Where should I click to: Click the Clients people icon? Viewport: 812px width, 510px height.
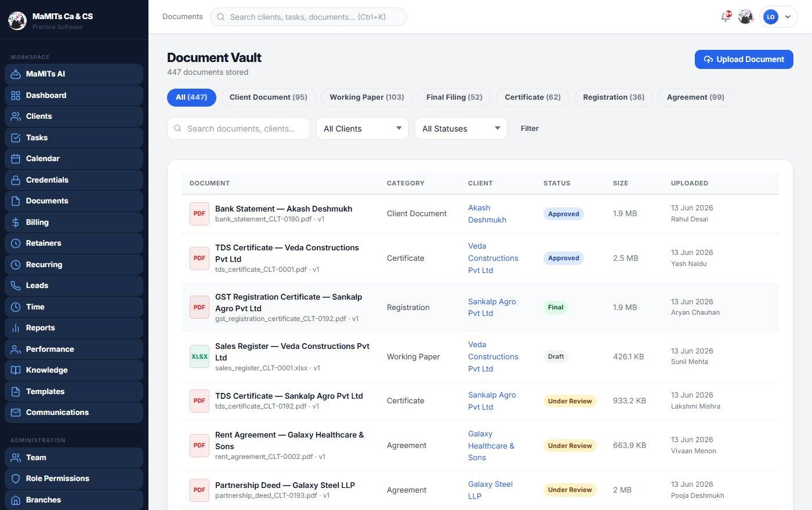tap(16, 116)
